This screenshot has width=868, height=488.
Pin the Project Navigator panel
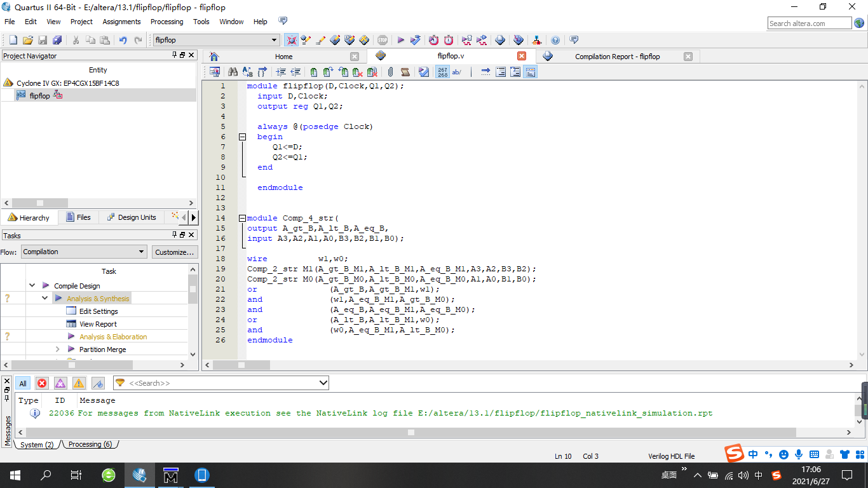pos(174,55)
